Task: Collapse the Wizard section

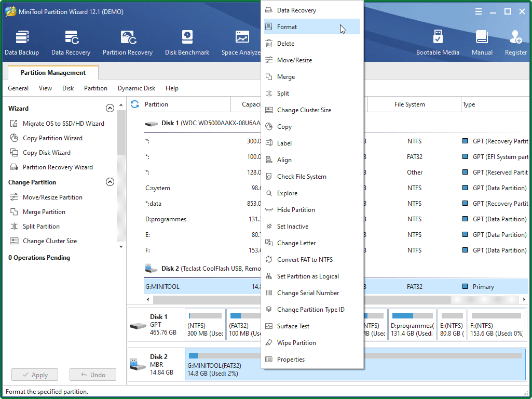Action: point(110,109)
